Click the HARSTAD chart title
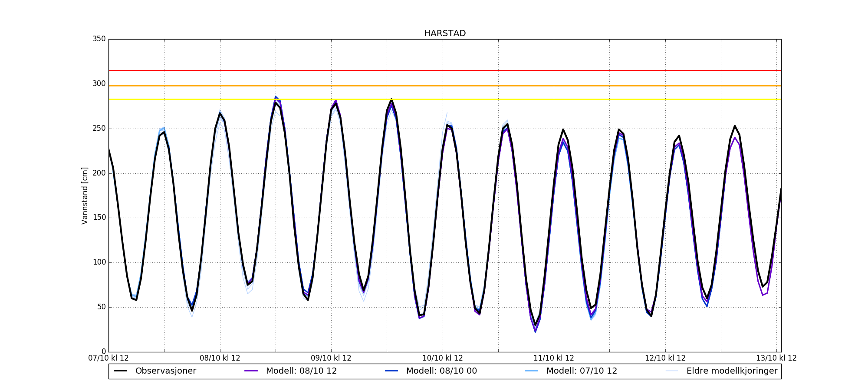 pyautogui.click(x=444, y=33)
